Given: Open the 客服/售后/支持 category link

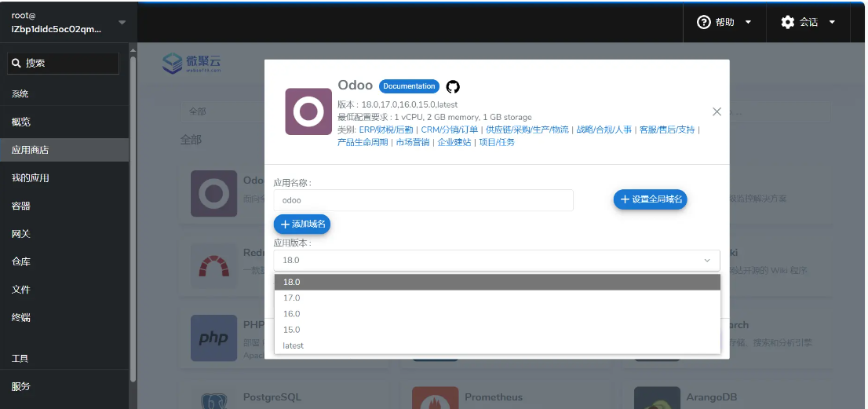Looking at the screenshot, I should pos(667,130).
